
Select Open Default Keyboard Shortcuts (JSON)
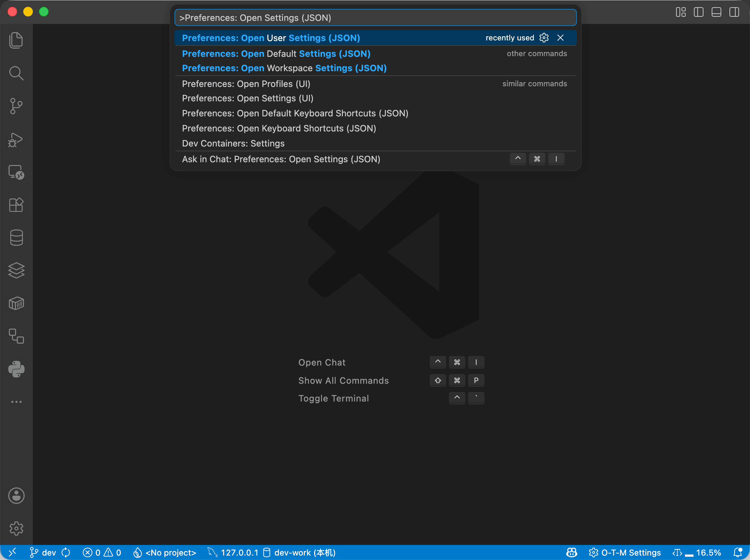tap(375, 113)
